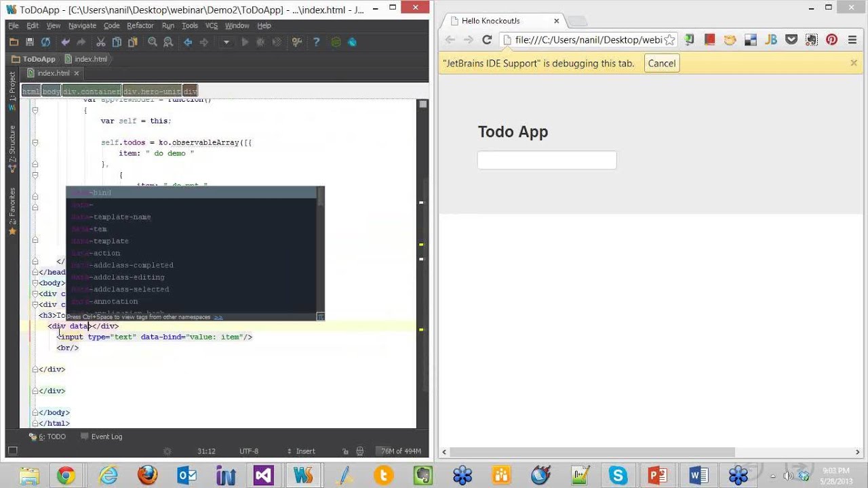868x488 pixels.
Task: Open the Navigate menu
Action: (x=82, y=26)
